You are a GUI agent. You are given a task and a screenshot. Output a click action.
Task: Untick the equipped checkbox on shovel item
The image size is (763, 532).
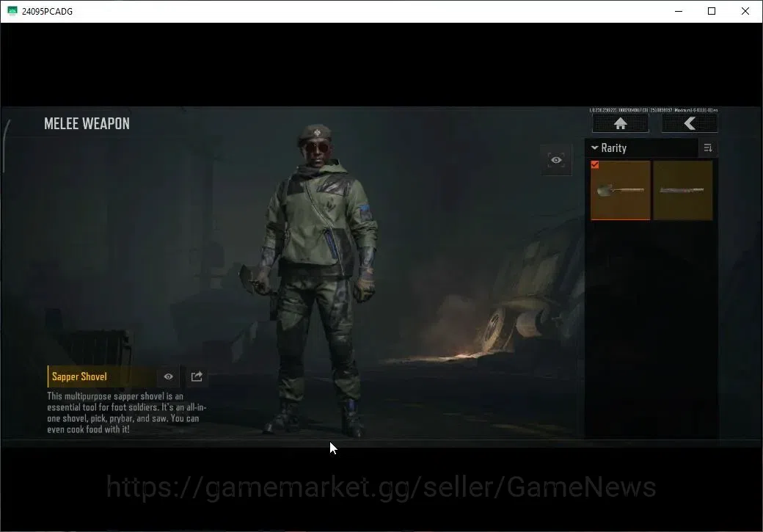(x=595, y=165)
